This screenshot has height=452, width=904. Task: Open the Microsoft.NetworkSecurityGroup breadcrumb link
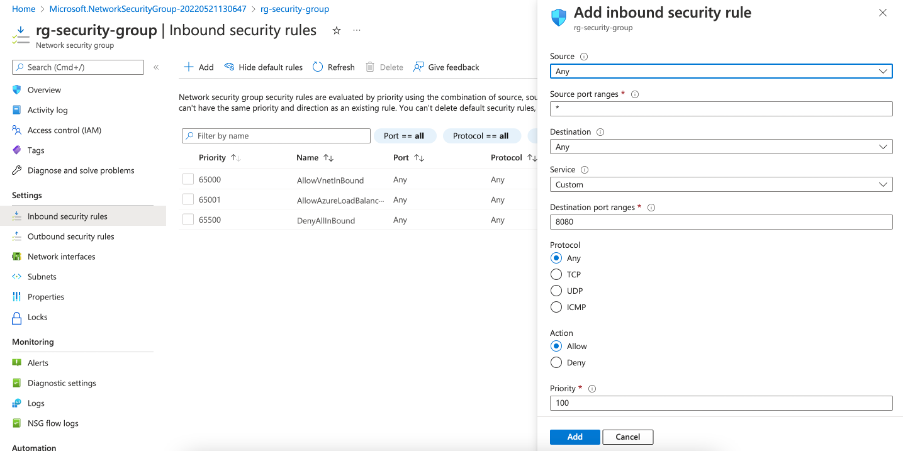point(148,9)
